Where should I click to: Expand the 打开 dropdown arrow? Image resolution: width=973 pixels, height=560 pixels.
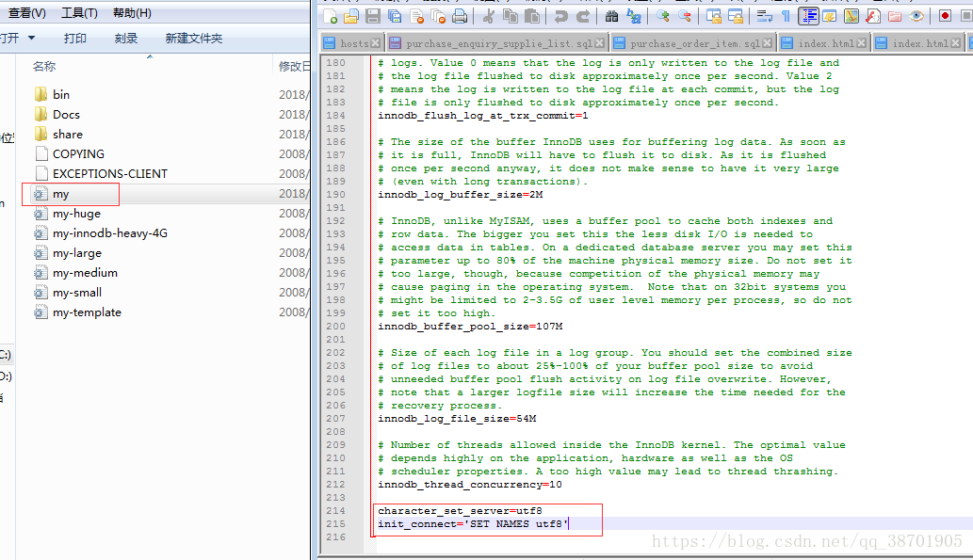point(32,38)
